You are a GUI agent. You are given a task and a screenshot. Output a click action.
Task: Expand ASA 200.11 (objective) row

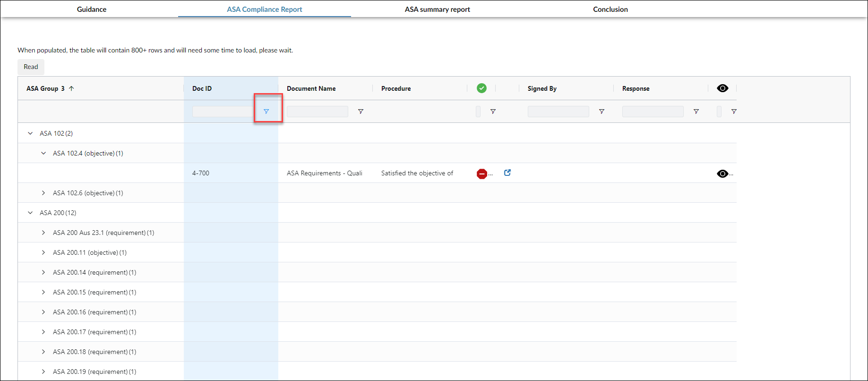(x=43, y=252)
